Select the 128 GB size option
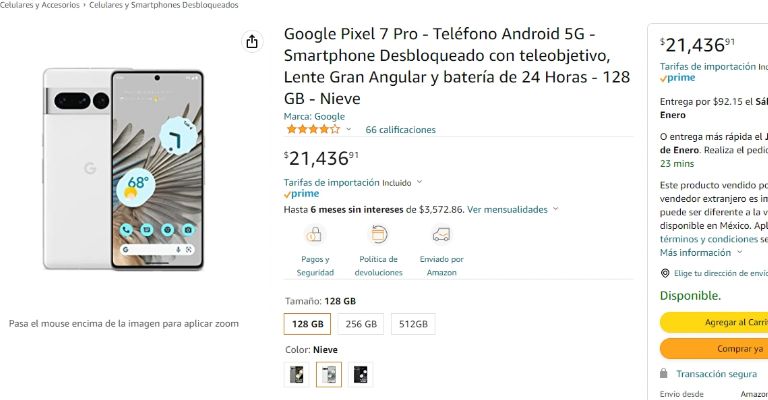 click(308, 324)
